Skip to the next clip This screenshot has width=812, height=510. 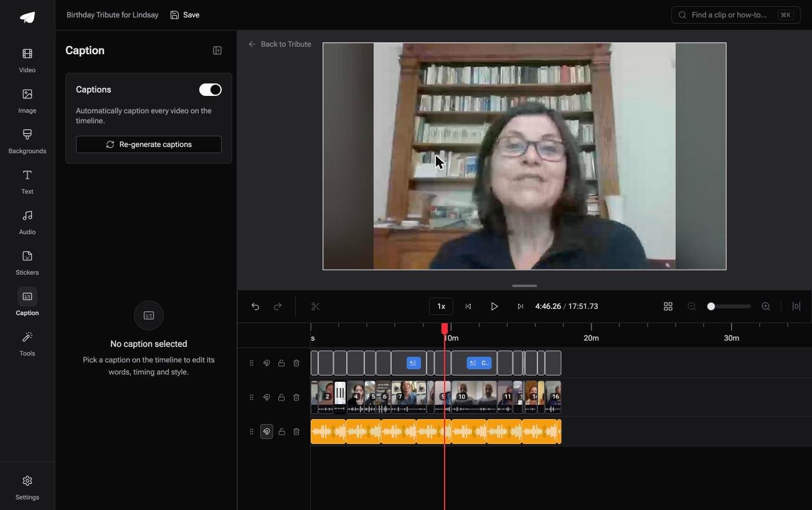(x=521, y=306)
